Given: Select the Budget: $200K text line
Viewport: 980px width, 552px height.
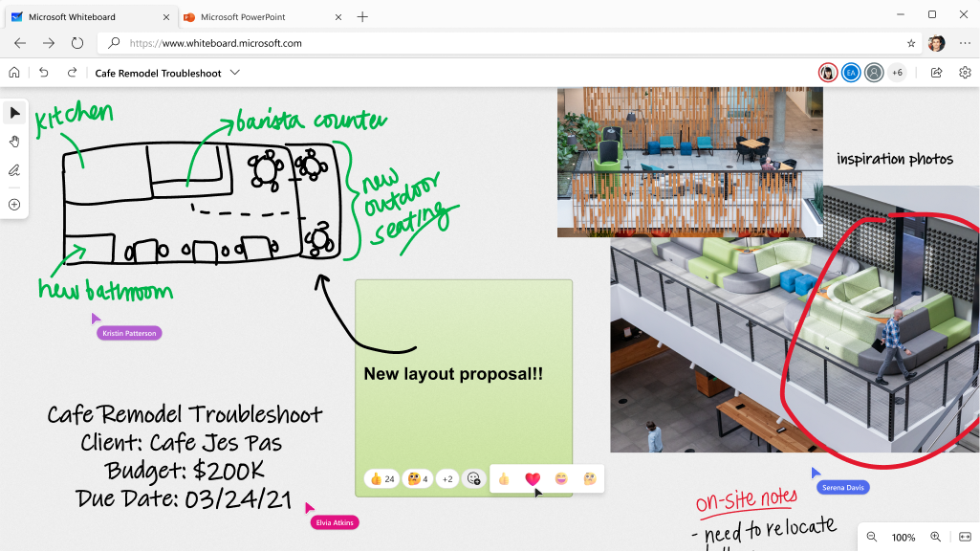Looking at the screenshot, I should tap(185, 470).
